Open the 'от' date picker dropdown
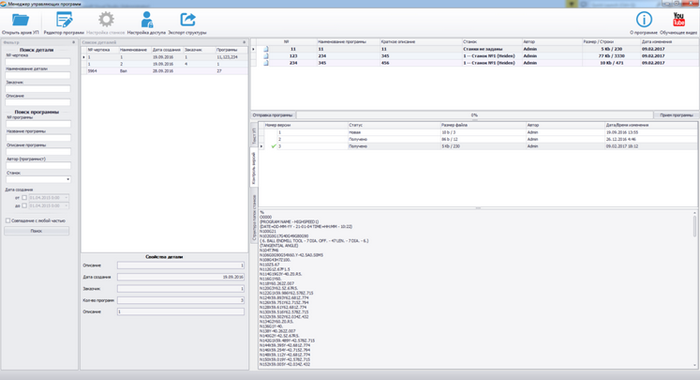Image resolution: width=700 pixels, height=380 pixels. (x=67, y=198)
